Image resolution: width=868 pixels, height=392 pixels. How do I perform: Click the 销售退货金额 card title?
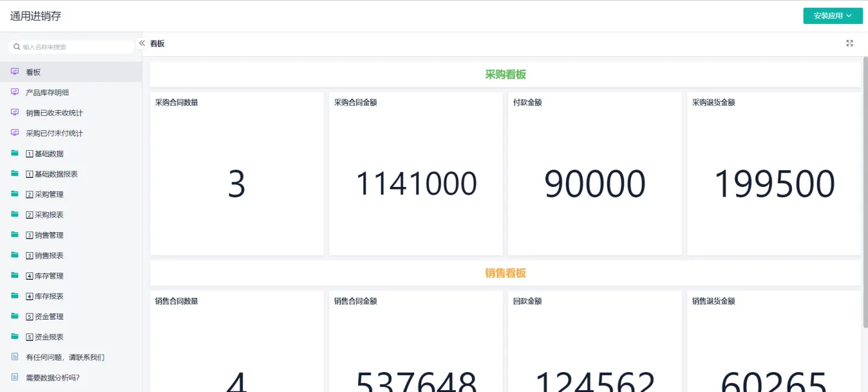(x=714, y=301)
